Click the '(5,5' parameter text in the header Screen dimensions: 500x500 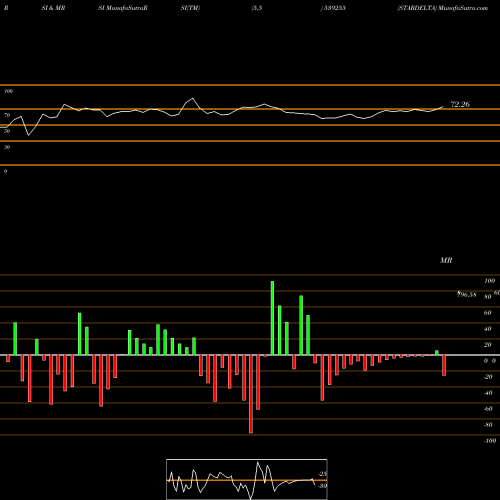[x=257, y=8]
